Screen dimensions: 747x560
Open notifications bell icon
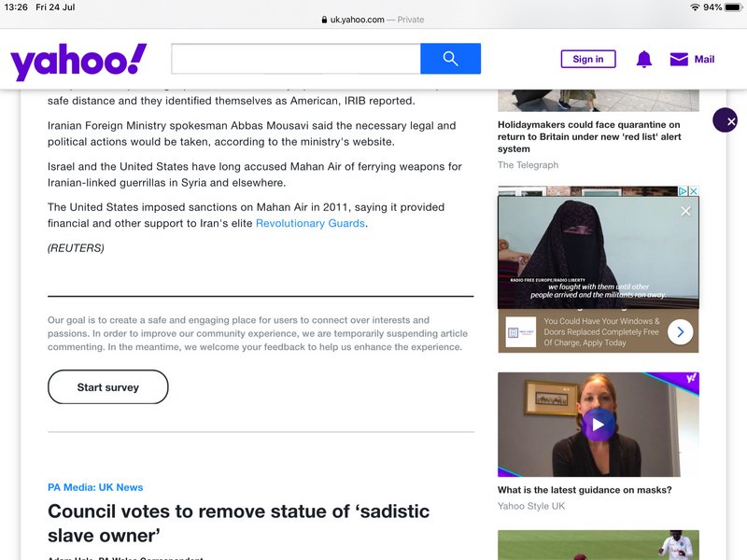pos(644,59)
